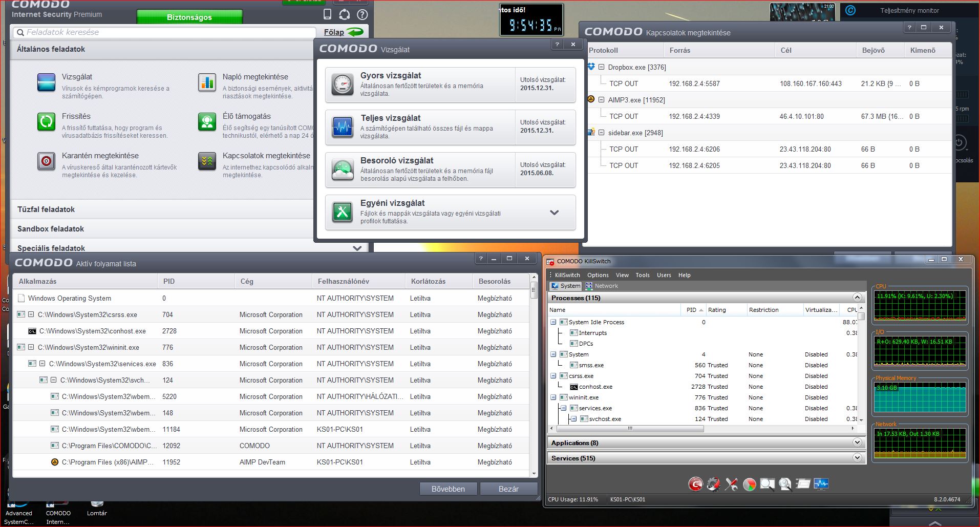Expand the Egyéni vizsgálat chevron dropdown
The image size is (980, 527).
tap(554, 213)
